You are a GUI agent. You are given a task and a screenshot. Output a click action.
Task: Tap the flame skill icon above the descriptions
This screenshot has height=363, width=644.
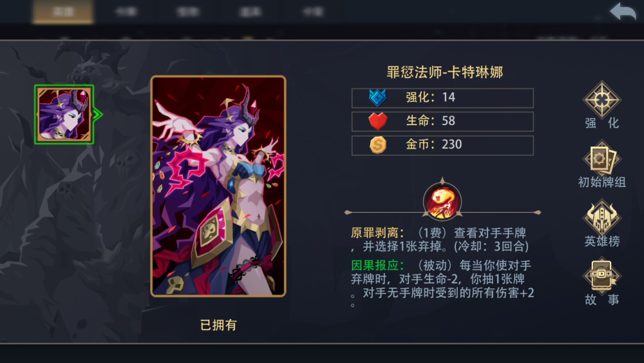click(442, 201)
